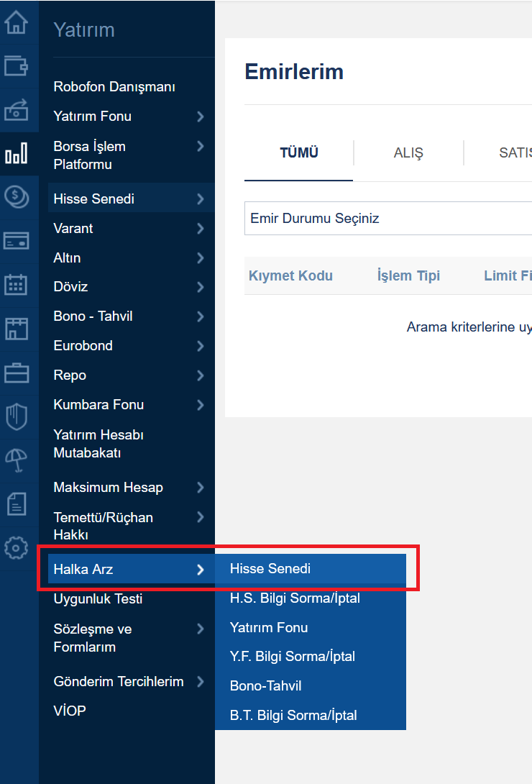The image size is (532, 784).
Task: Click the home icon in sidebar
Action: [x=16, y=22]
